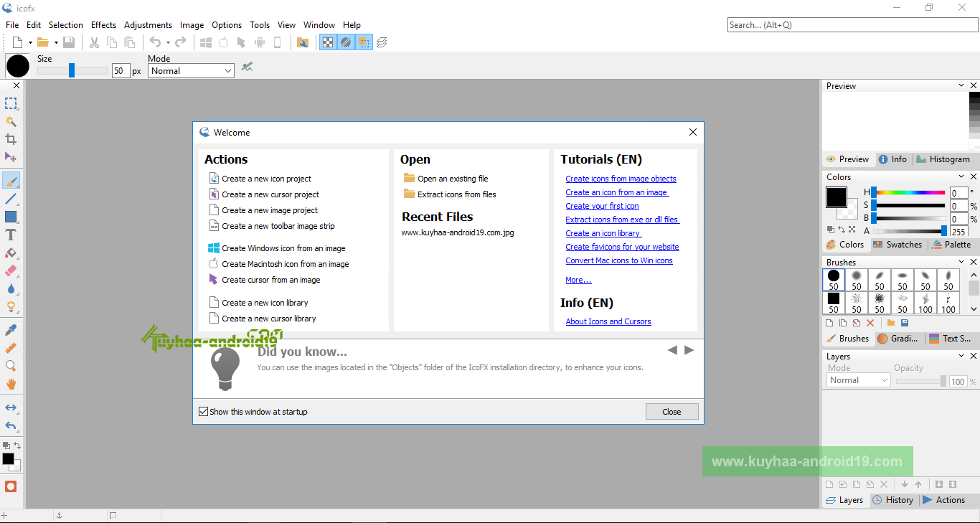The image size is (980, 523).
Task: Click Create cursor from an image
Action: click(x=264, y=280)
